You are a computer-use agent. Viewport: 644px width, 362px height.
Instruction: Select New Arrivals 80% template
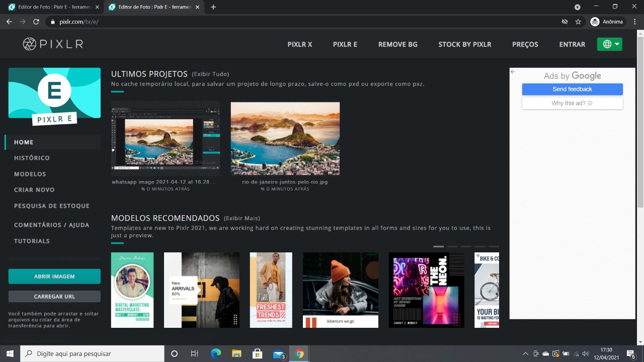pos(202,290)
